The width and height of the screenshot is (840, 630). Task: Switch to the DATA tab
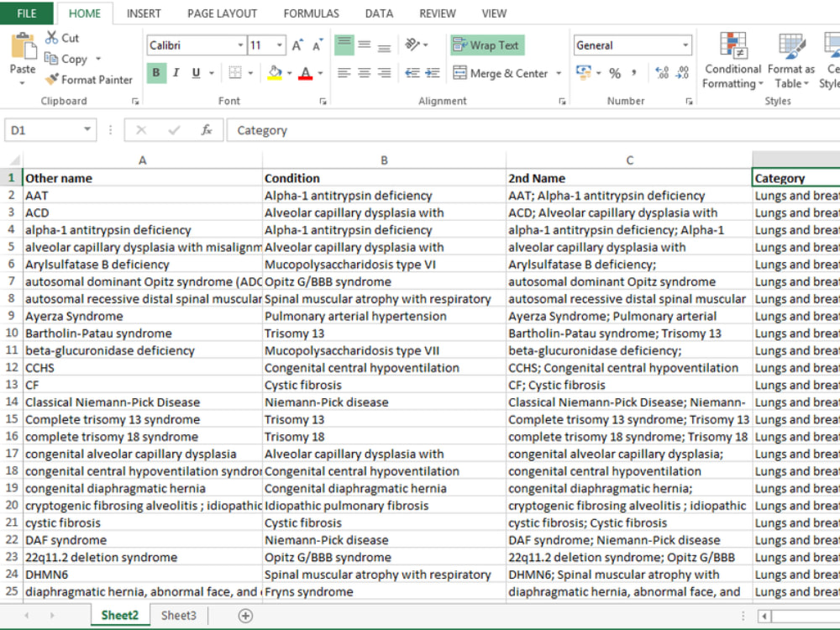point(380,13)
